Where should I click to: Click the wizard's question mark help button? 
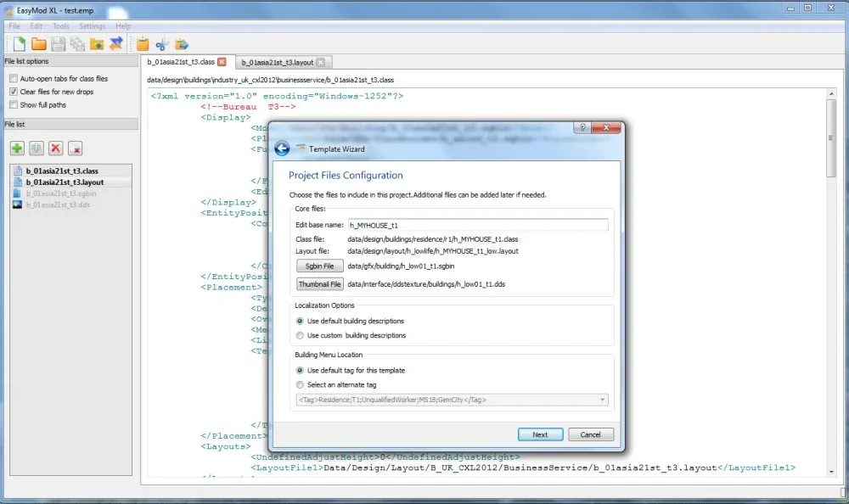(x=583, y=128)
